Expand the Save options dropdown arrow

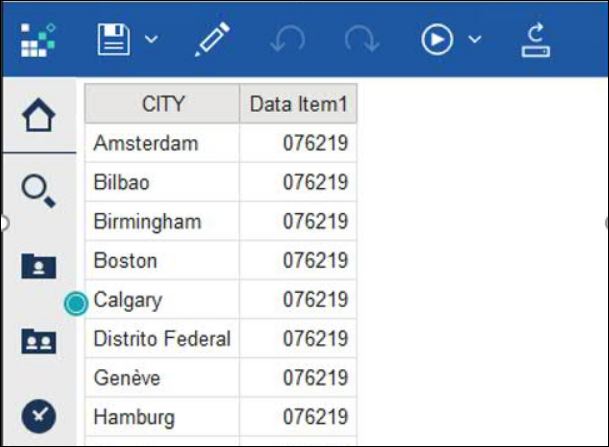point(151,39)
